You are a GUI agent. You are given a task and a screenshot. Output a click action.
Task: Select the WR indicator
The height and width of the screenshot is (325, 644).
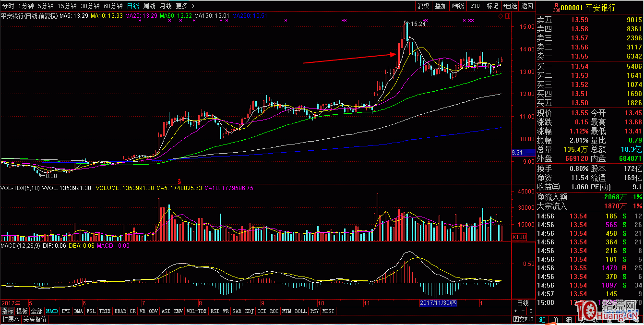(226, 311)
